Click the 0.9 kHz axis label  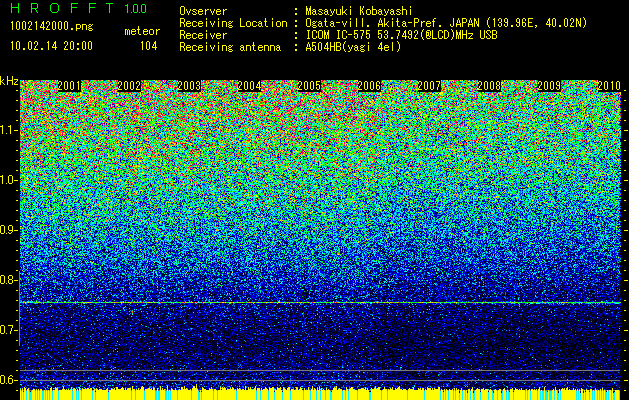[x=8, y=230]
